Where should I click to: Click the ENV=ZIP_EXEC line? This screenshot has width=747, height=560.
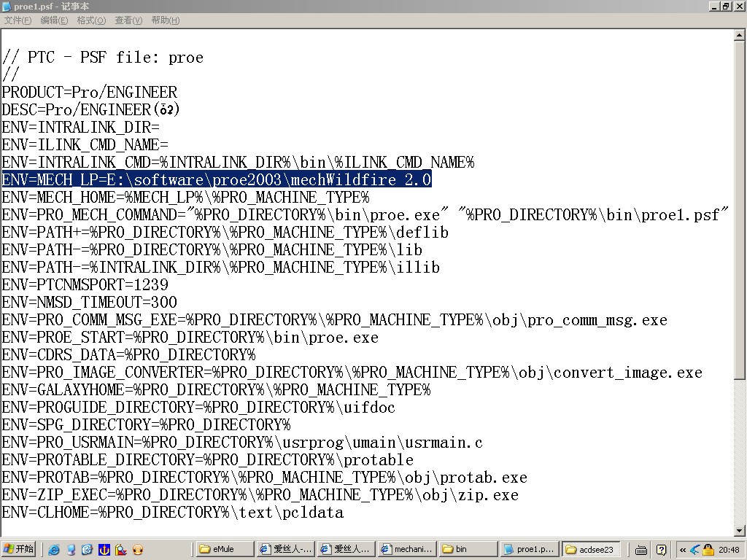click(x=260, y=495)
